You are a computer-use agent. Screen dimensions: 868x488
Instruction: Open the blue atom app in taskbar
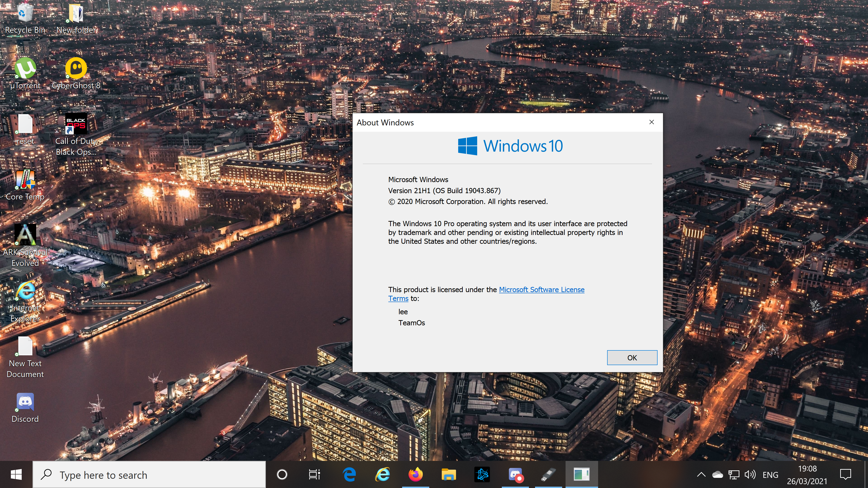(482, 474)
